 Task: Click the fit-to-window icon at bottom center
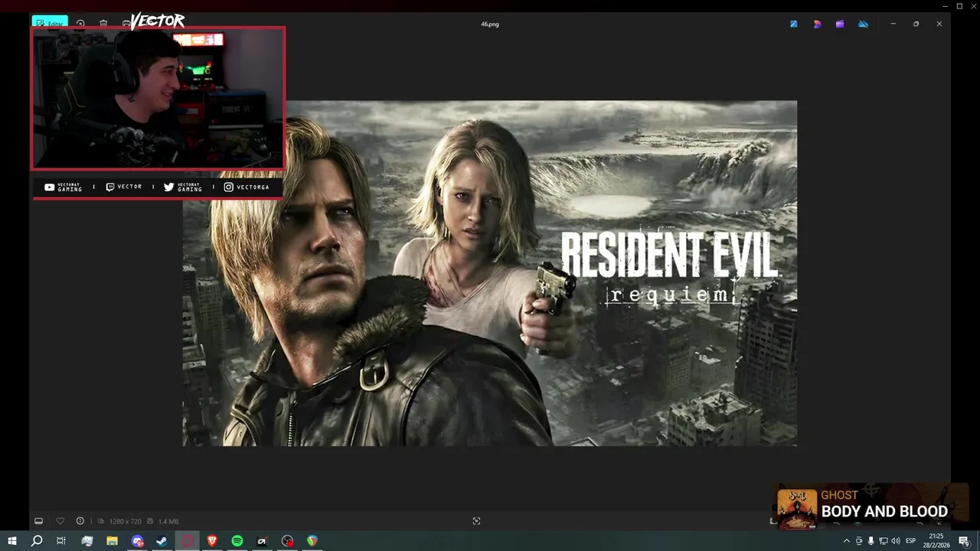[x=476, y=521]
